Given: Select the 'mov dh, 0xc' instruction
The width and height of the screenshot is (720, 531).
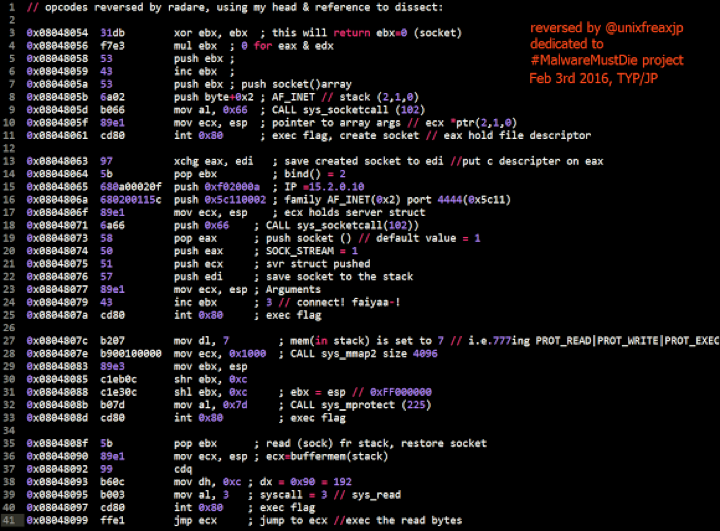Looking at the screenshot, I should coord(208,482).
